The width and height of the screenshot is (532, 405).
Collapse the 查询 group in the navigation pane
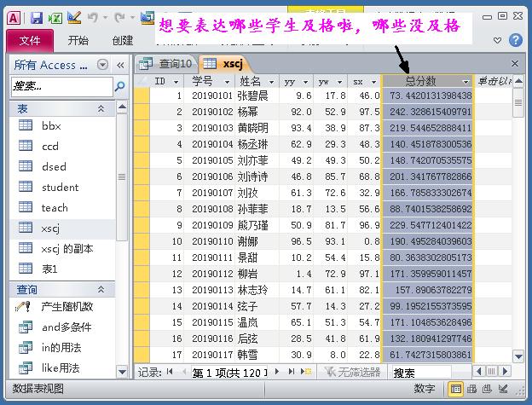[x=101, y=289]
